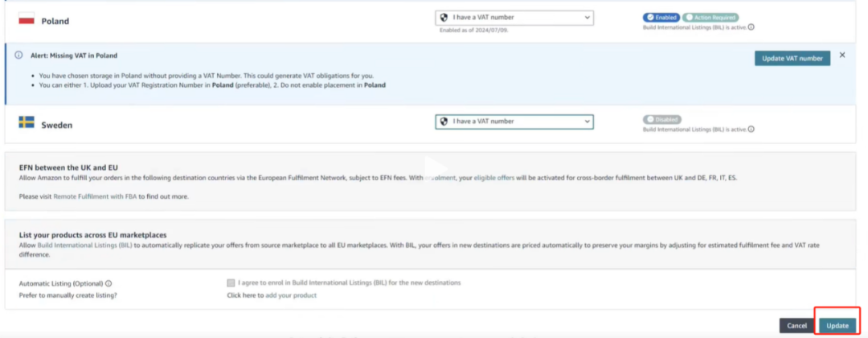Open the Build International Listings (BIL) link
Screen dimensions: 868x338
click(x=84, y=245)
